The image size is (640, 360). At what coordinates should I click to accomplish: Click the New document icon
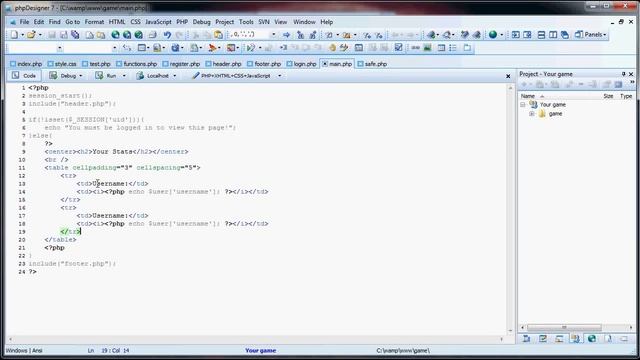(x=15, y=35)
